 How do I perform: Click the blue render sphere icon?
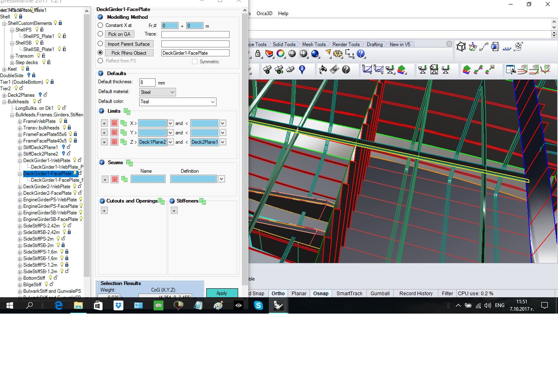point(315,53)
